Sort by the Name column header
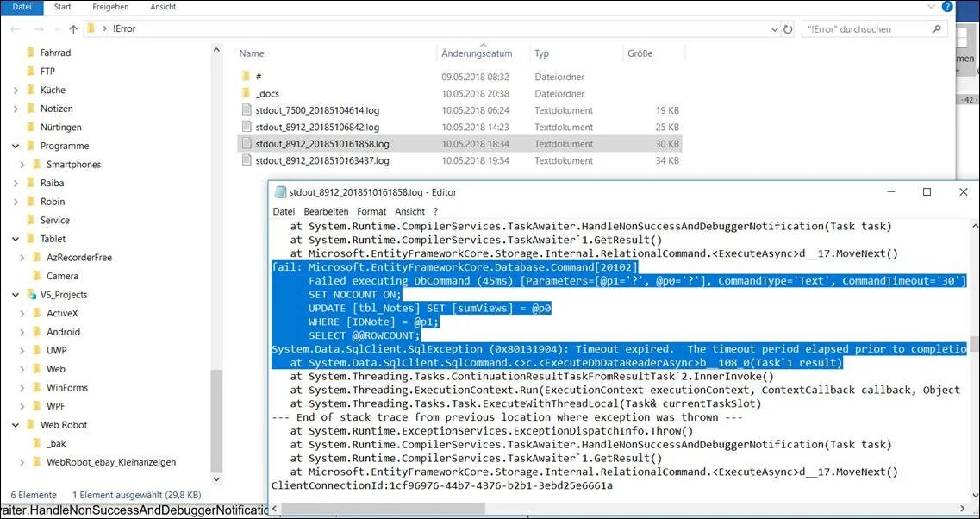The height and width of the screenshot is (519, 980). 252,53
